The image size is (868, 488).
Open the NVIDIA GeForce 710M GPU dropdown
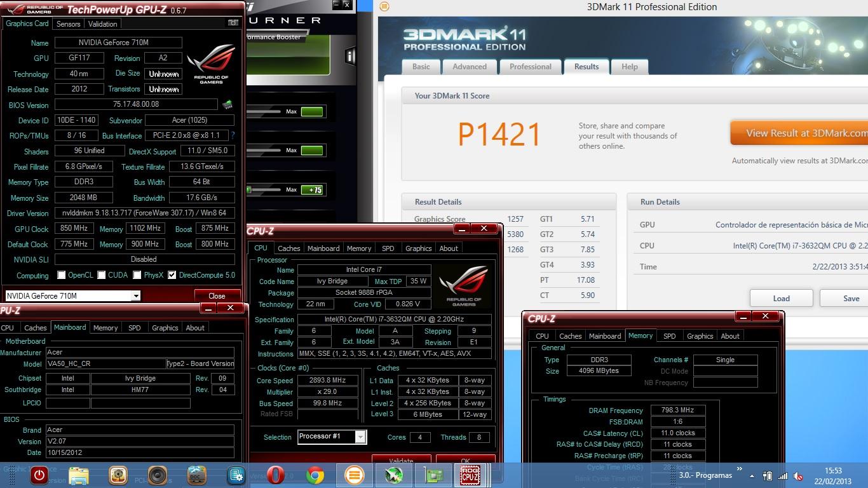point(135,296)
